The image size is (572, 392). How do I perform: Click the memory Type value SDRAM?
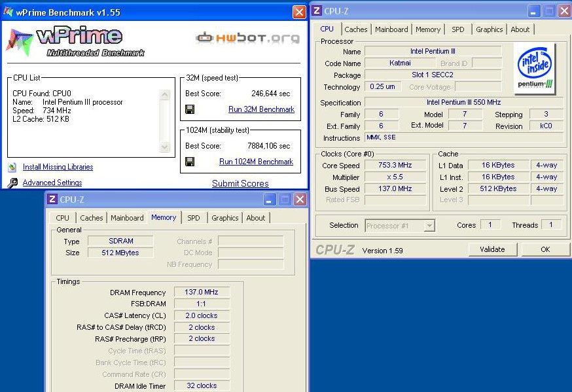click(x=120, y=241)
